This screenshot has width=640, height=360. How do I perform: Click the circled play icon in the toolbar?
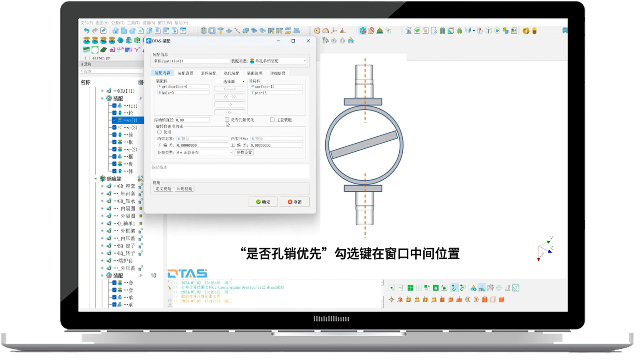point(497,31)
